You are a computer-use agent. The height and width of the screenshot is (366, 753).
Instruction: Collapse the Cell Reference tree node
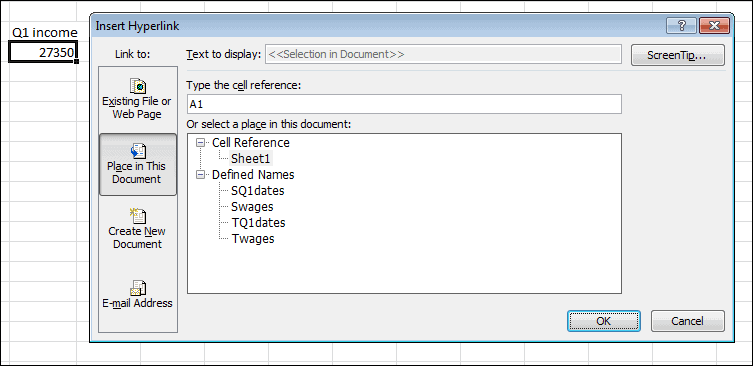(200, 143)
